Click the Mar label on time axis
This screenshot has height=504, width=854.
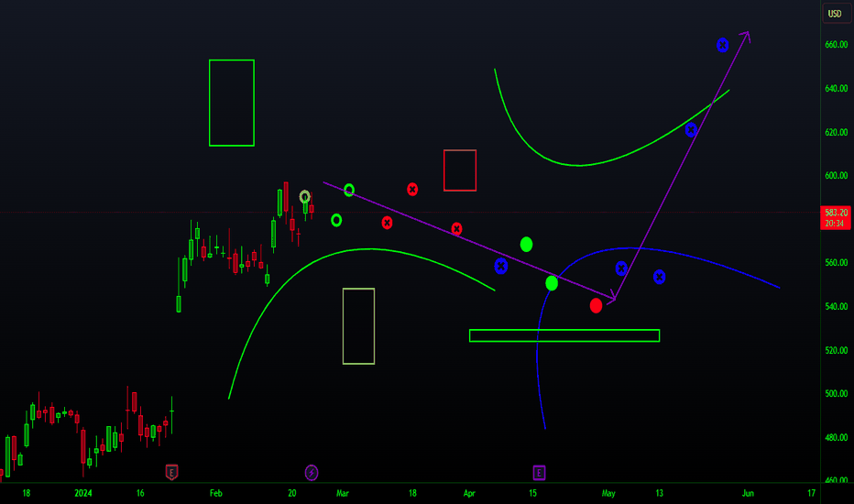point(343,493)
